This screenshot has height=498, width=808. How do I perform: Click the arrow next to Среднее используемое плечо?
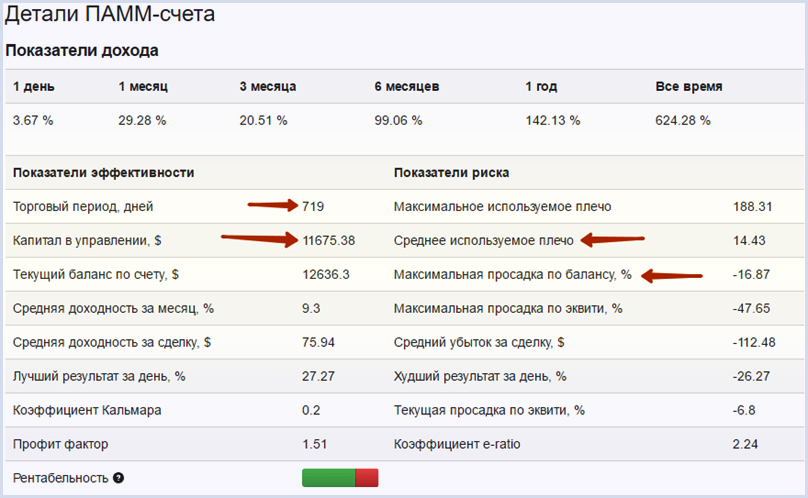pos(612,240)
